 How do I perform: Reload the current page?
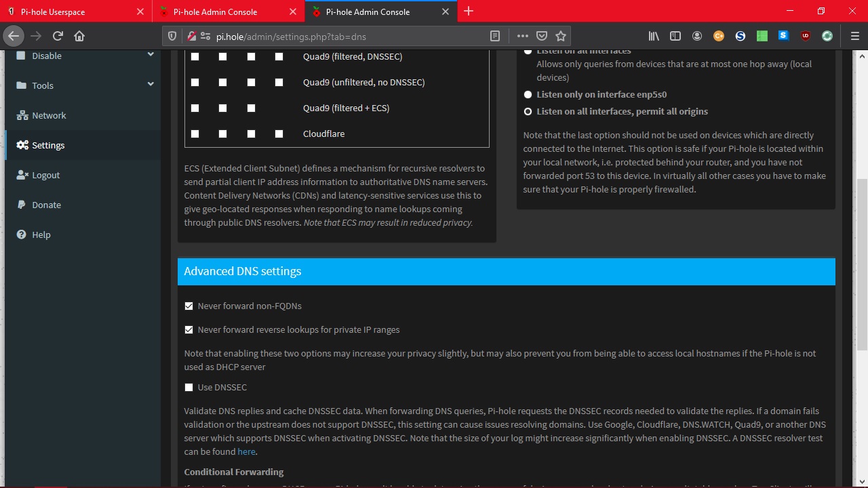pyautogui.click(x=58, y=36)
